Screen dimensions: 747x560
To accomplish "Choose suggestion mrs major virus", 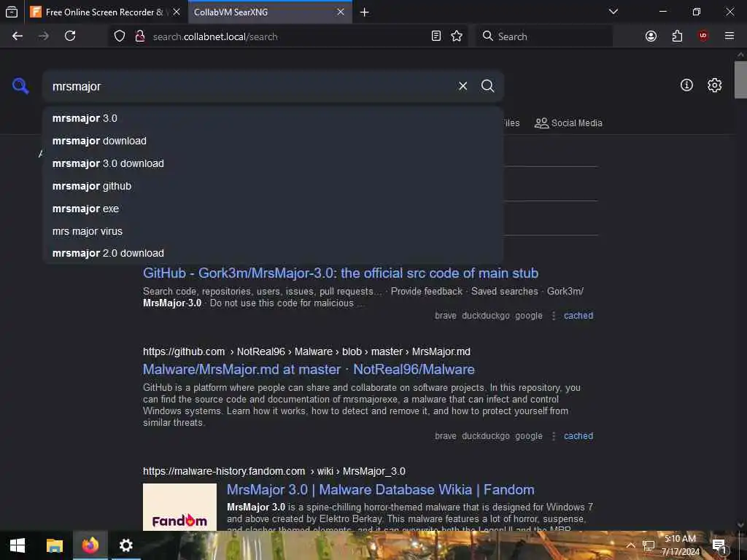I will [273, 231].
